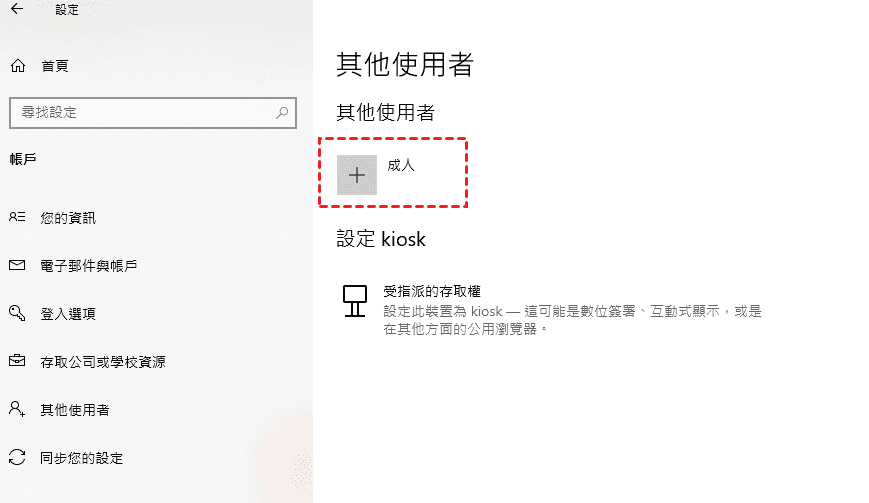Click the person-plus icon for other users

pyautogui.click(x=17, y=409)
